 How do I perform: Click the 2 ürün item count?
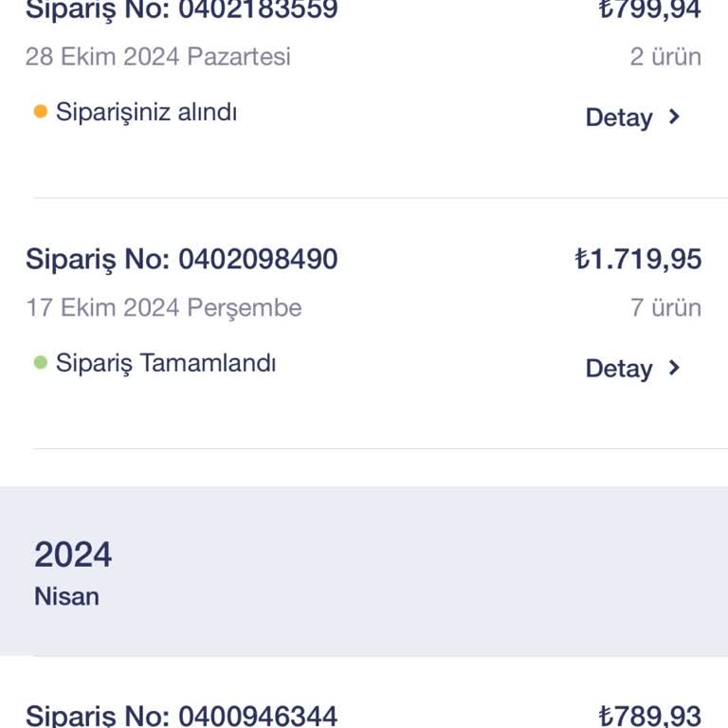click(x=665, y=56)
